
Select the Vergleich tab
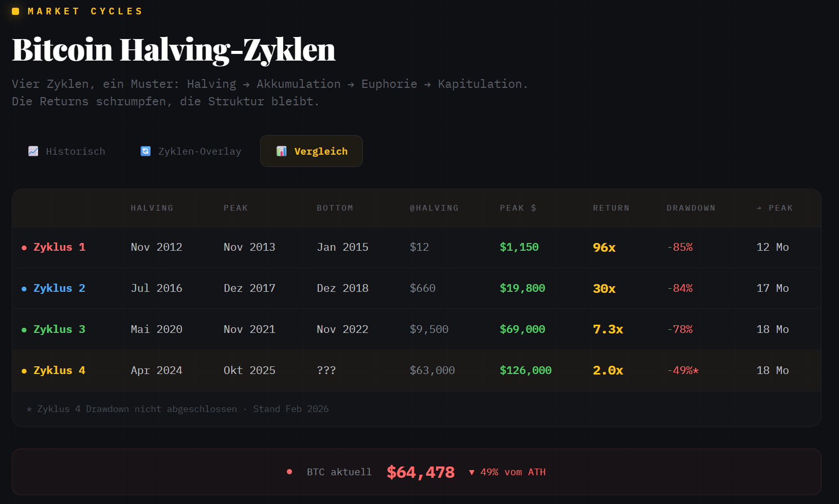pos(312,151)
